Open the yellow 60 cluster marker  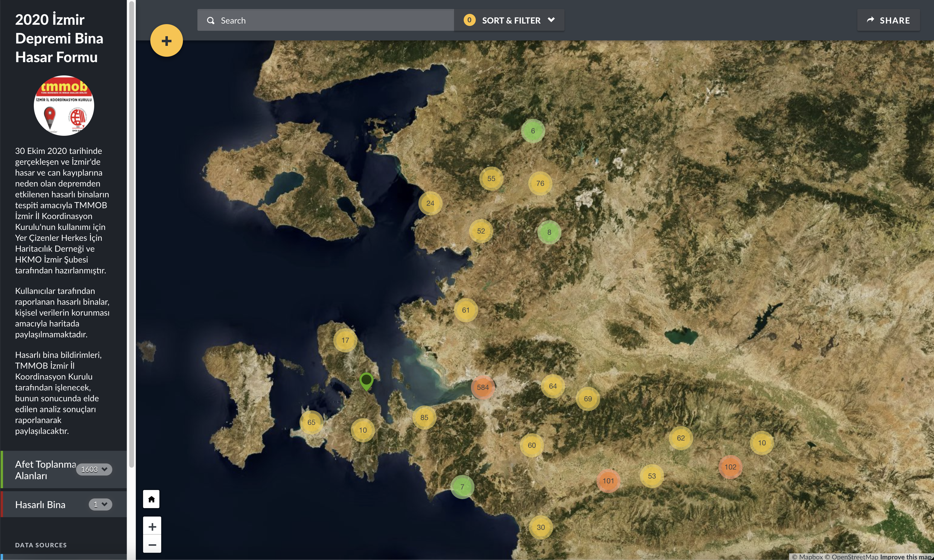pos(532,445)
